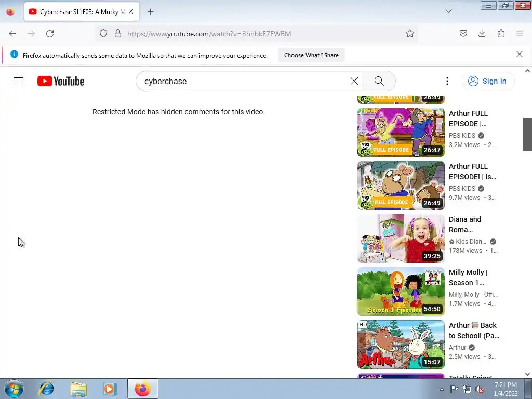Show hidden system tray icons
532x399 pixels.
[442, 389]
